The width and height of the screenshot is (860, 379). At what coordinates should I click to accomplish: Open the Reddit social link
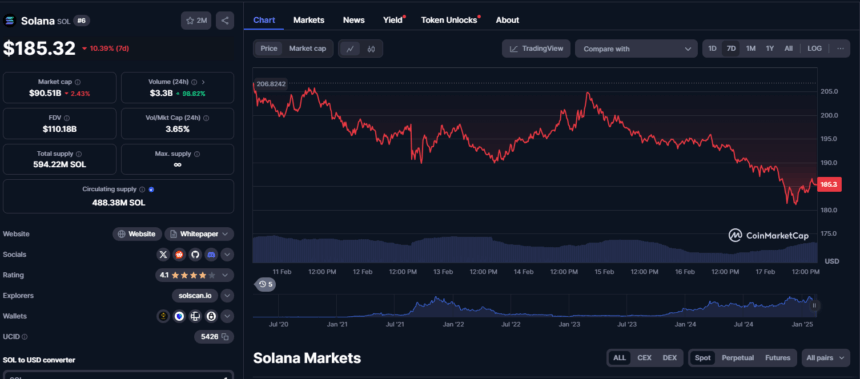point(179,254)
